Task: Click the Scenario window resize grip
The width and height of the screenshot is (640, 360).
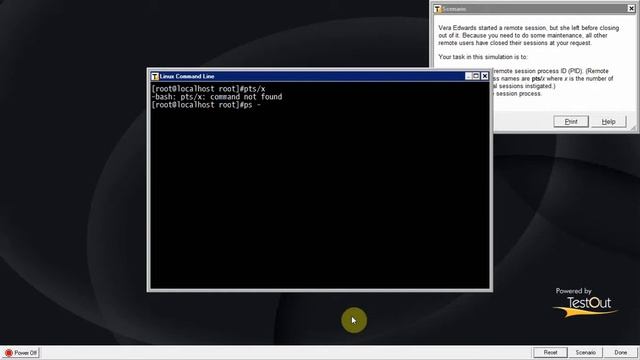Action: (633, 129)
